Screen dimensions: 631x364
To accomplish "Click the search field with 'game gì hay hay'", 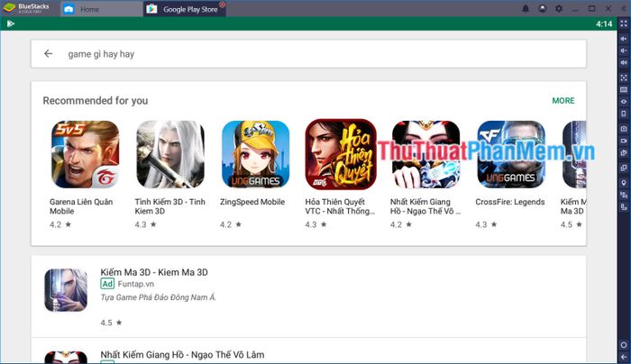I will coord(308,54).
